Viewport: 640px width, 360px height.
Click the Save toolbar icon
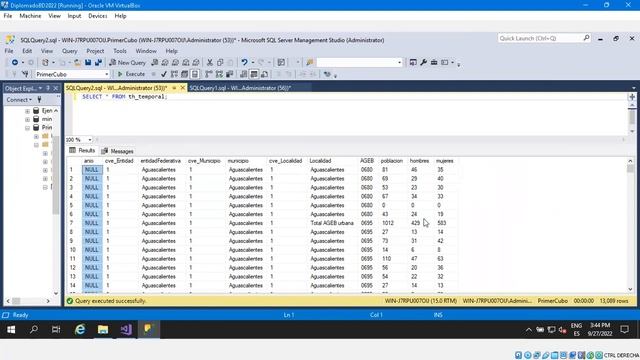[88, 62]
